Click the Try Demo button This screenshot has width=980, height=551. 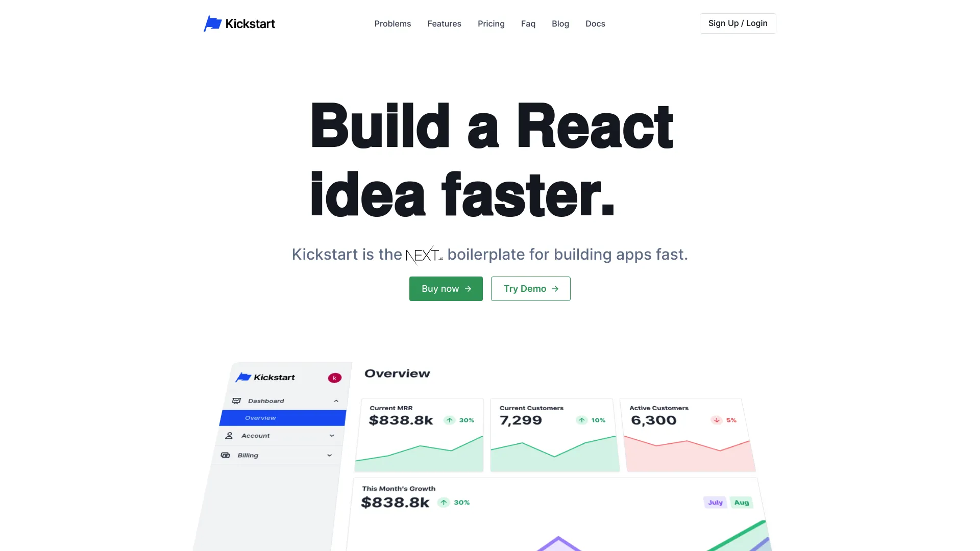530,289
